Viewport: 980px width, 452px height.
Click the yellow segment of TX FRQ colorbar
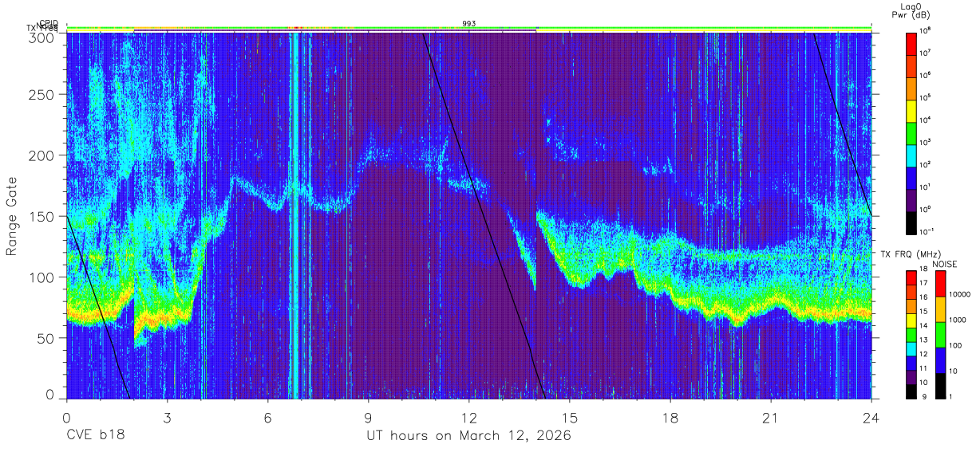coord(911,320)
